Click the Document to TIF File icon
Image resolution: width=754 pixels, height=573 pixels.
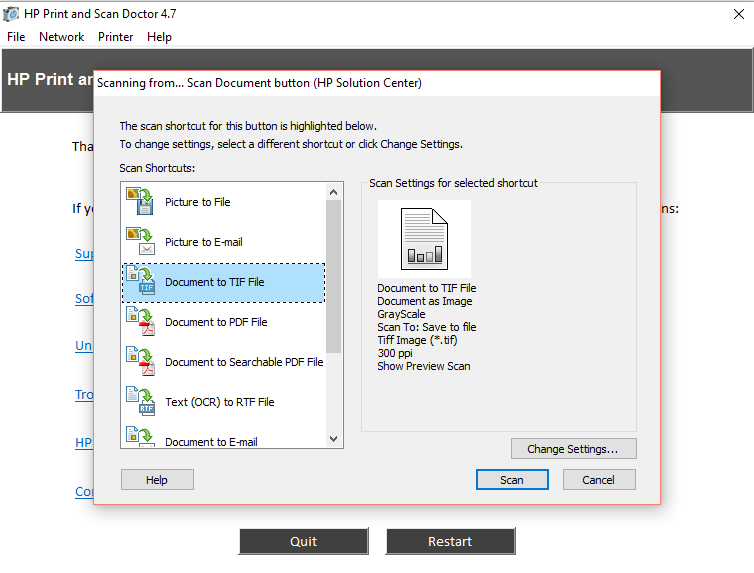(x=140, y=280)
